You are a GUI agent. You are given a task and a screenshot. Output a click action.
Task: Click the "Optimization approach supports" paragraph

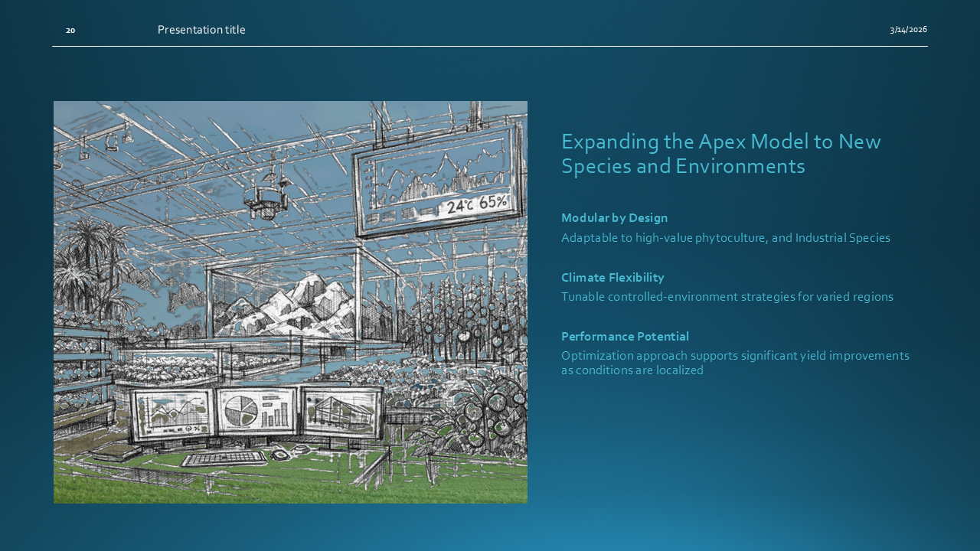(x=734, y=363)
